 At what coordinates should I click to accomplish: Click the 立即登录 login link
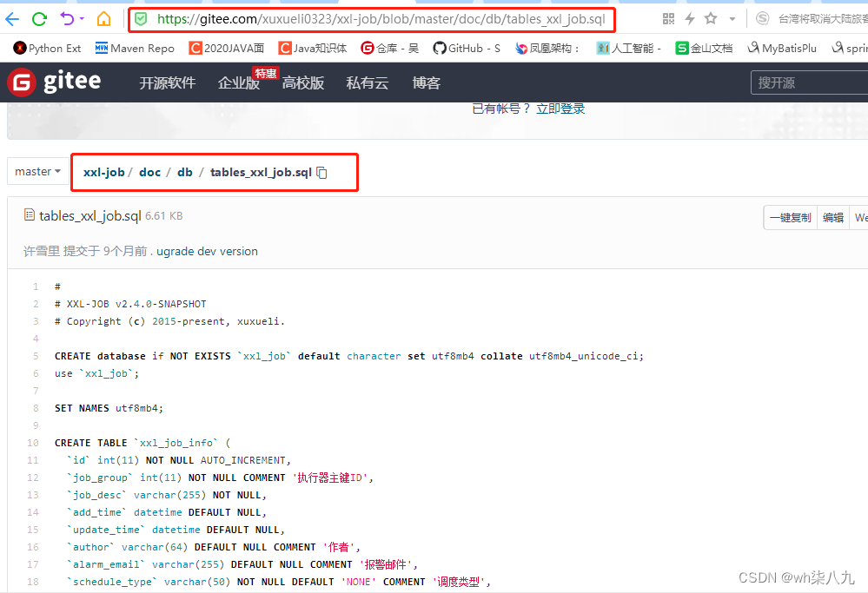click(x=561, y=108)
